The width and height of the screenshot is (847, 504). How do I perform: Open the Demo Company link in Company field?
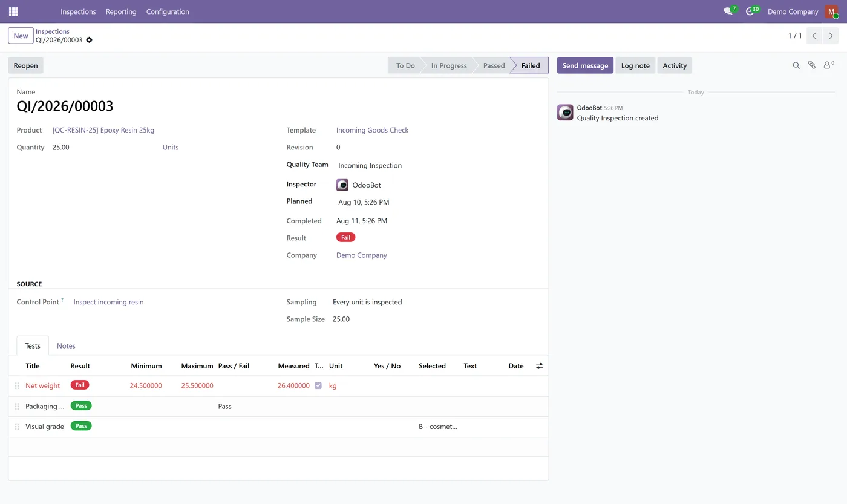pos(362,255)
